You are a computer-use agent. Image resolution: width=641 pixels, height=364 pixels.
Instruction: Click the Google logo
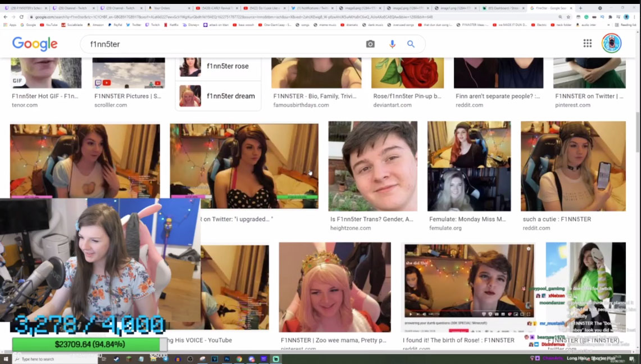pyautogui.click(x=35, y=44)
